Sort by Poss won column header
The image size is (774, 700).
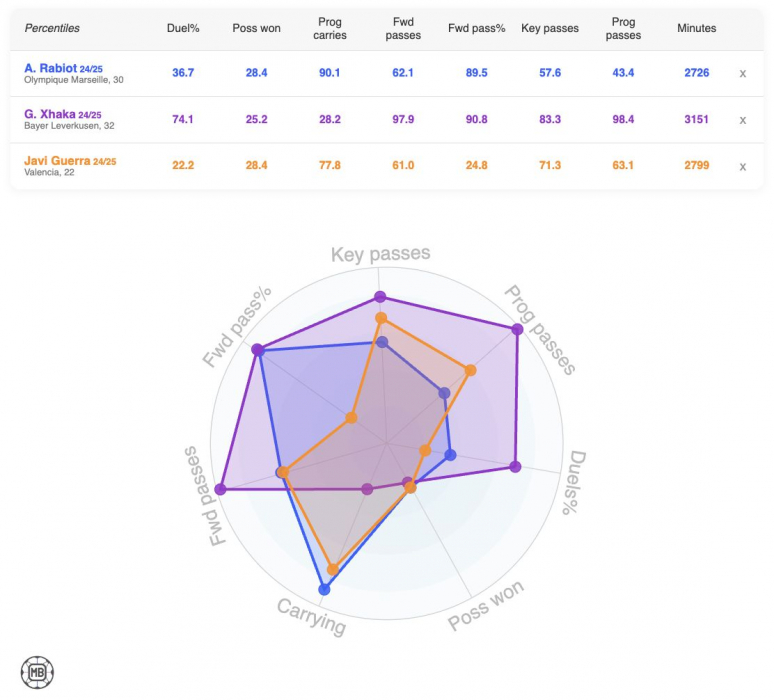(256, 28)
